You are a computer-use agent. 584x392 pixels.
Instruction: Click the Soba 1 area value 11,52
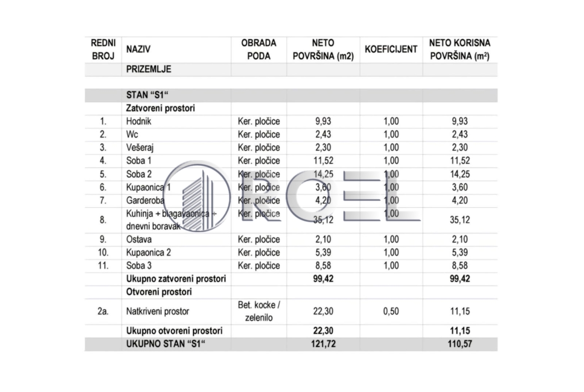coord(323,161)
